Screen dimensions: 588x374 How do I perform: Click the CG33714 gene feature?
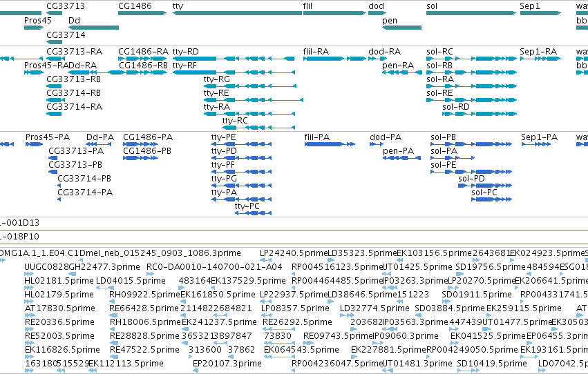pyautogui.click(x=55, y=42)
